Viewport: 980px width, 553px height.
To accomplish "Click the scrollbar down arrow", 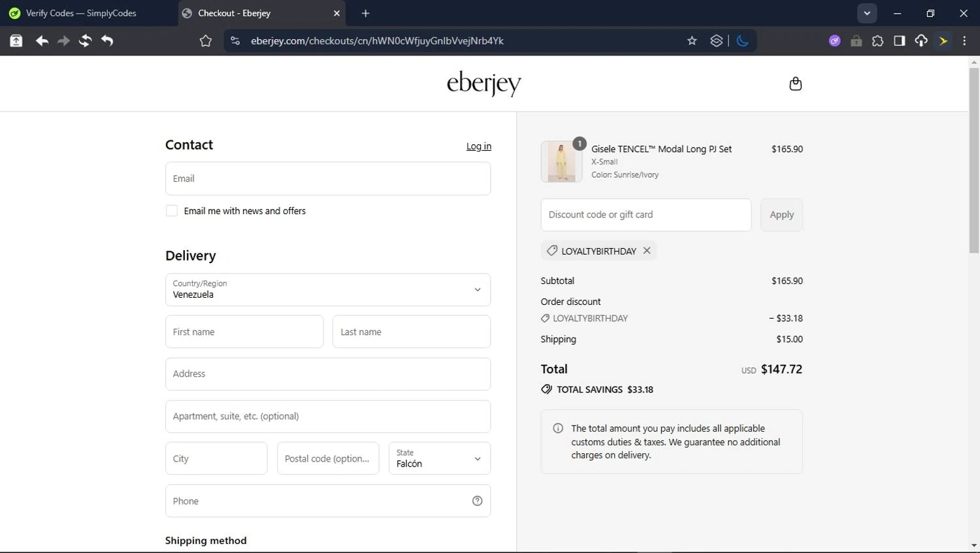I will coord(973,546).
